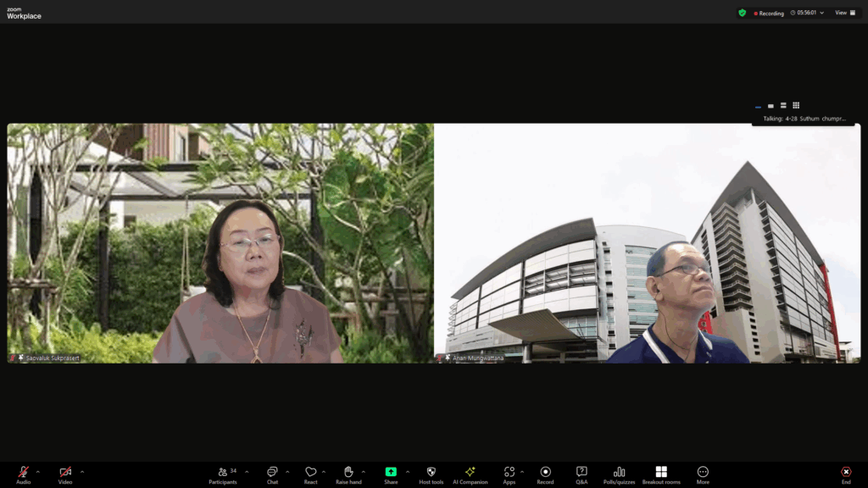Open the More options menu
868x488 pixels.
[x=703, y=474]
